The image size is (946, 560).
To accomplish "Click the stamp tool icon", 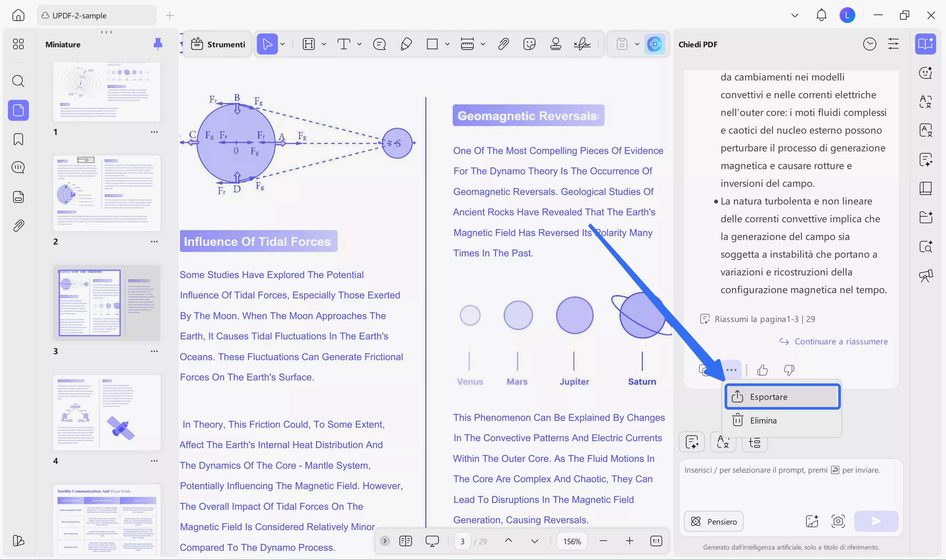I will (x=555, y=44).
